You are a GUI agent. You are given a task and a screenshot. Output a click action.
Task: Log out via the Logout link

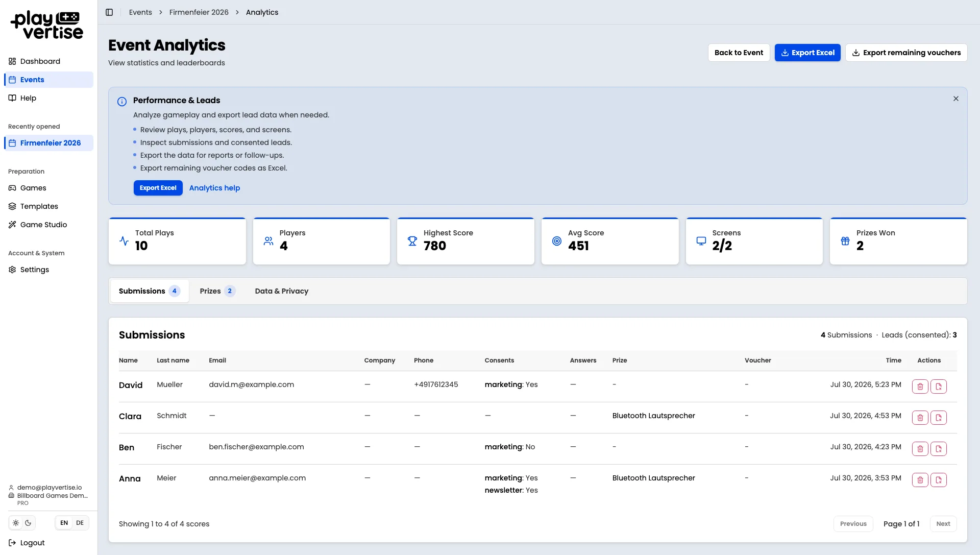tap(27, 543)
